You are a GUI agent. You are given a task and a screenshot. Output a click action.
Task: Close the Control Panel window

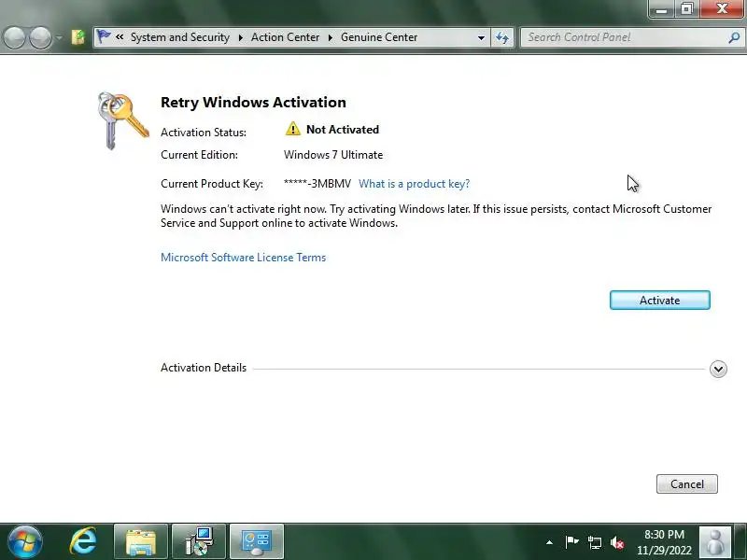click(x=722, y=9)
